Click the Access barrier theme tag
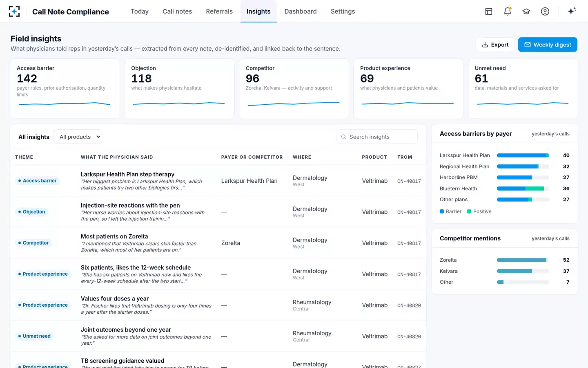588x368 pixels. [x=38, y=181]
